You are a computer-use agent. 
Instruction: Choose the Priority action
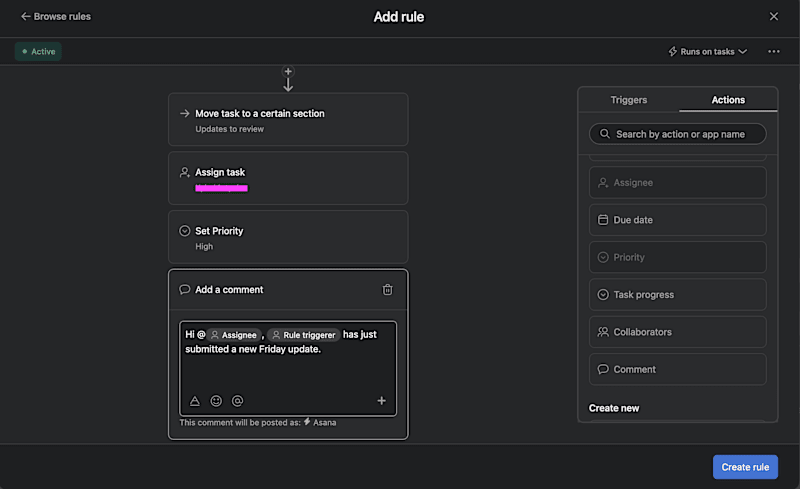pos(678,257)
